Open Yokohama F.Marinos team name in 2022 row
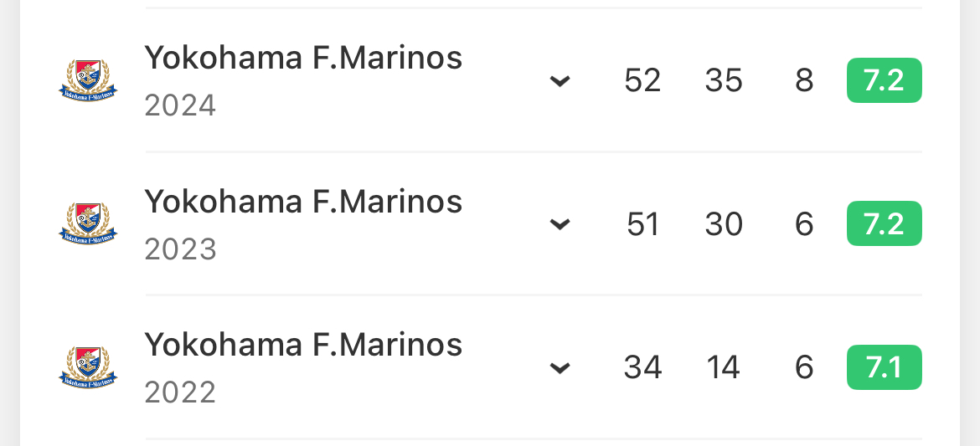This screenshot has width=980, height=446. click(303, 345)
